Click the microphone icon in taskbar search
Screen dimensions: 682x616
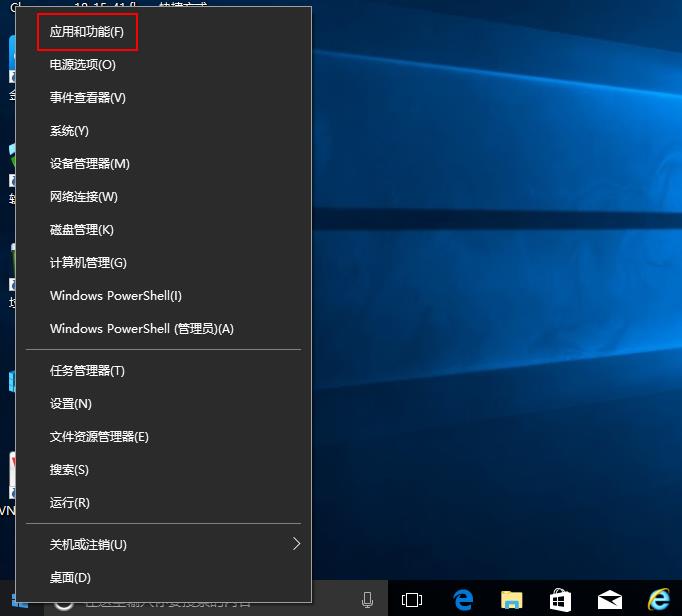pyautogui.click(x=367, y=600)
